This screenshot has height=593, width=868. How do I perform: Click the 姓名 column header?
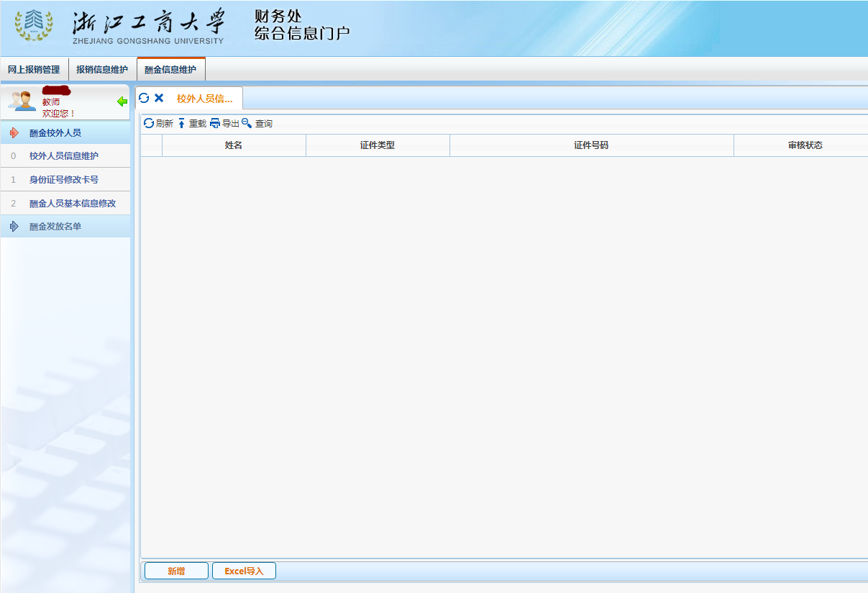click(234, 145)
